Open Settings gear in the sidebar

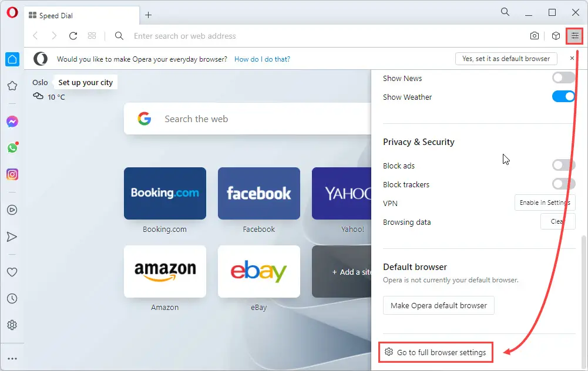12,325
